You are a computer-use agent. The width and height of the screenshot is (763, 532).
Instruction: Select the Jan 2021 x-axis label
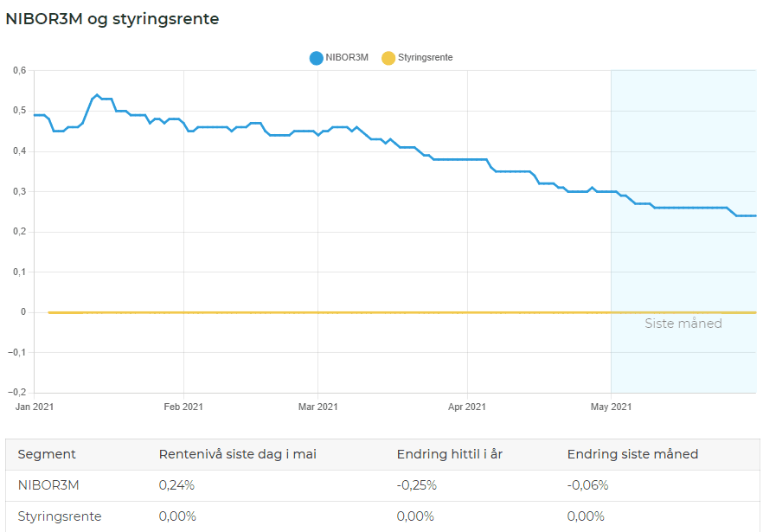[35, 407]
